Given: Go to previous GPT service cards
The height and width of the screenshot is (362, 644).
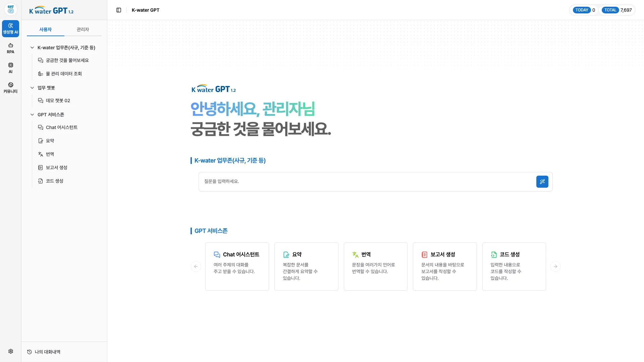Looking at the screenshot, I should 196,266.
